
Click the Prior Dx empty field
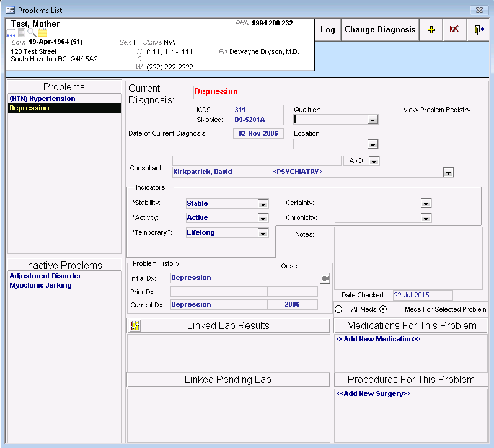point(219,291)
